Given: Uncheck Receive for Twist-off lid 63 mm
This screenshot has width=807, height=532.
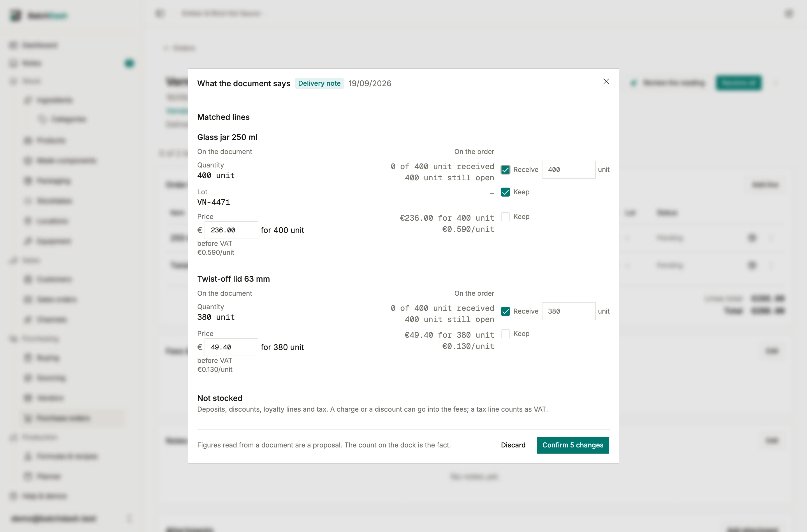Looking at the screenshot, I should click(505, 311).
